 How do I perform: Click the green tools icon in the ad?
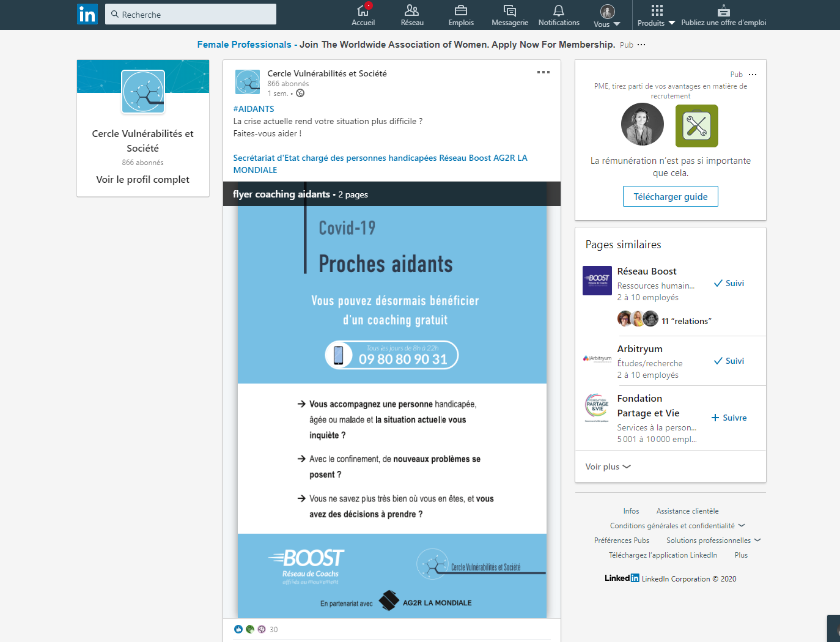click(x=697, y=126)
